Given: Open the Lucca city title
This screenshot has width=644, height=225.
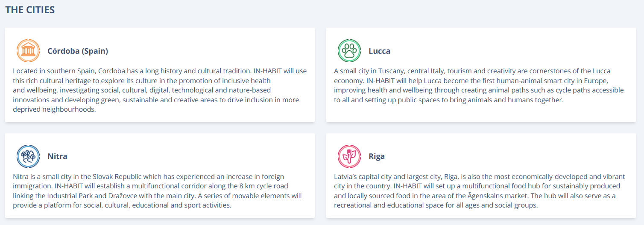Looking at the screenshot, I should [379, 51].
